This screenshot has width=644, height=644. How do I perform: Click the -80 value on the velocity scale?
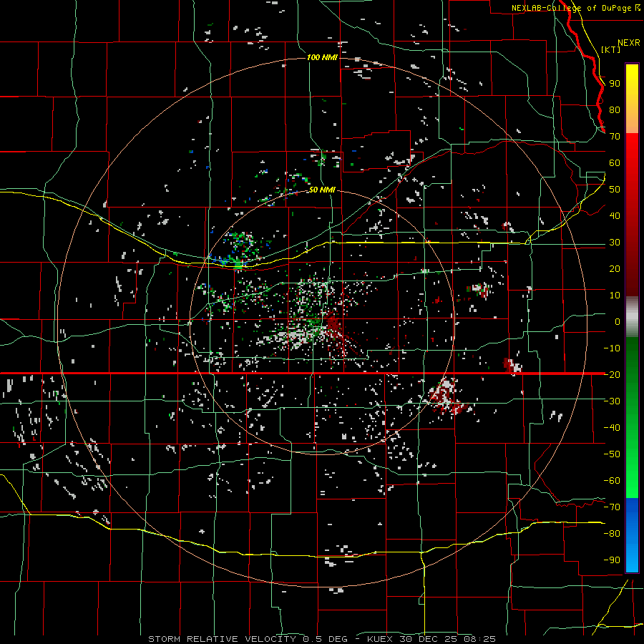pyautogui.click(x=612, y=534)
